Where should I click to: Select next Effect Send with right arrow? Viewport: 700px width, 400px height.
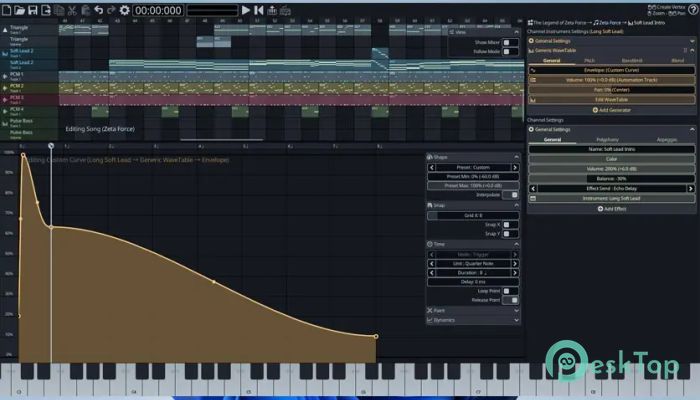pyautogui.click(x=691, y=188)
